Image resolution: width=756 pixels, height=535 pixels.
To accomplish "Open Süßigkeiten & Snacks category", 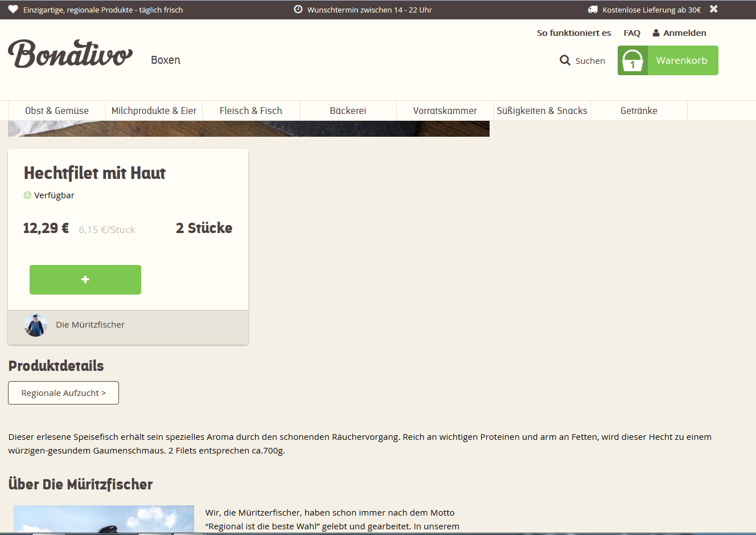I will coord(542,111).
